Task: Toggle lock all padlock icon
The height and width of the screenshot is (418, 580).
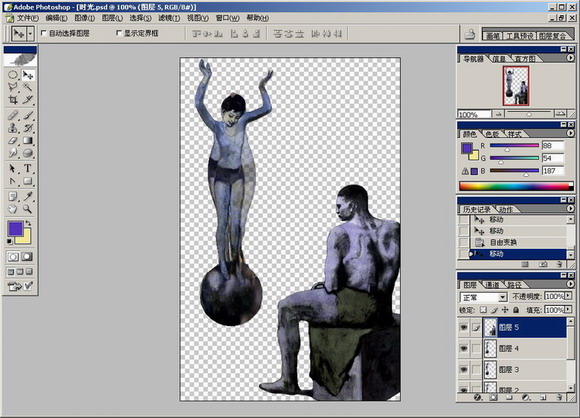Action: [516, 310]
